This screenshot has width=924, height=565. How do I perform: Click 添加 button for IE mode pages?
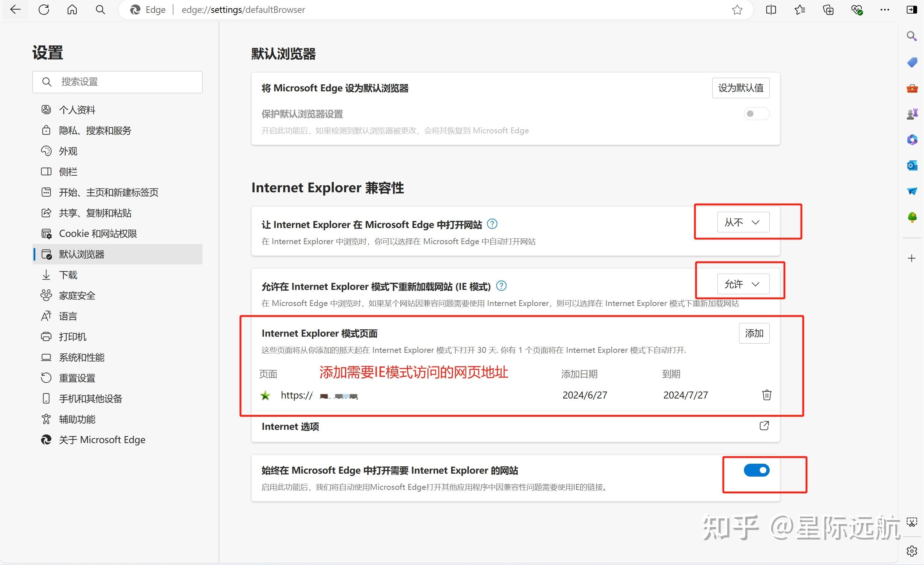coord(754,333)
